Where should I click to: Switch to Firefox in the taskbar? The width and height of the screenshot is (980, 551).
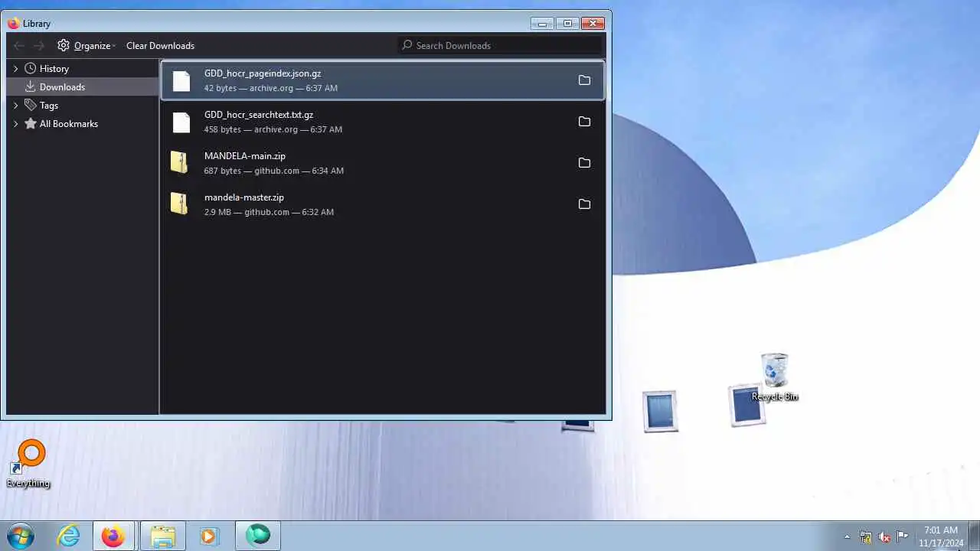click(113, 536)
